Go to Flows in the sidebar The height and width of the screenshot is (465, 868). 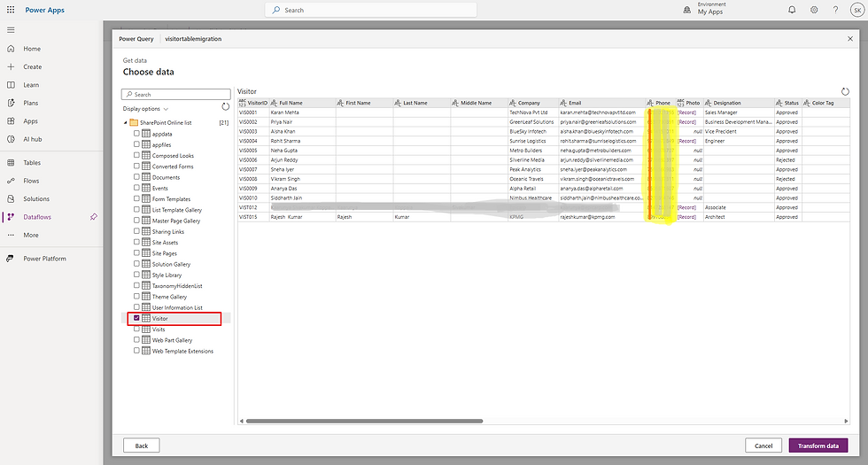[32, 181]
